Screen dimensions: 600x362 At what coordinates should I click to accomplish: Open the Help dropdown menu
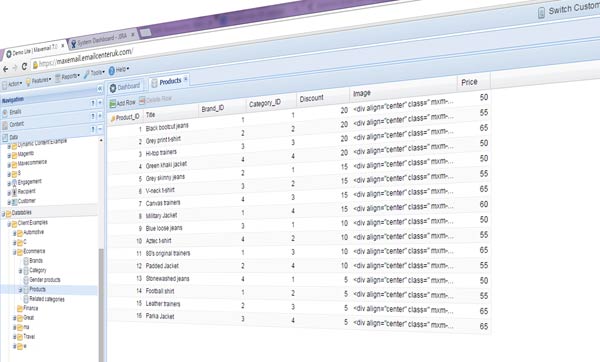click(x=119, y=70)
